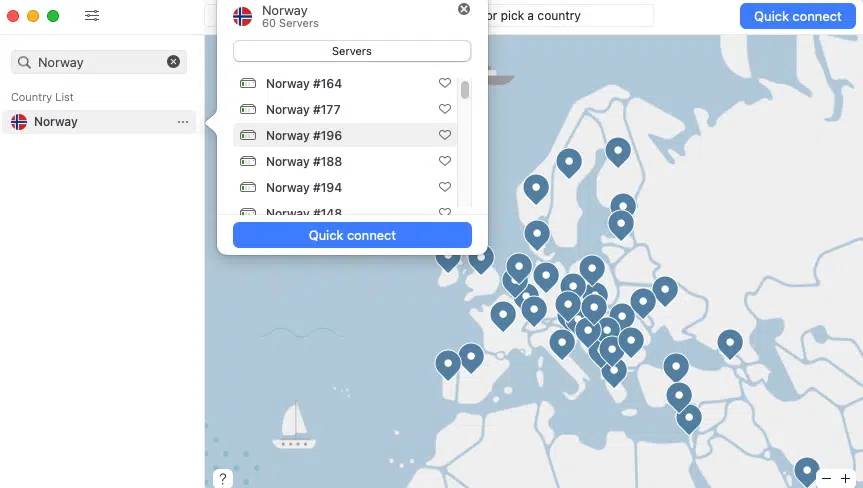Clear the Norway search field
Image resolution: width=863 pixels, height=488 pixels.
pyautogui.click(x=173, y=62)
